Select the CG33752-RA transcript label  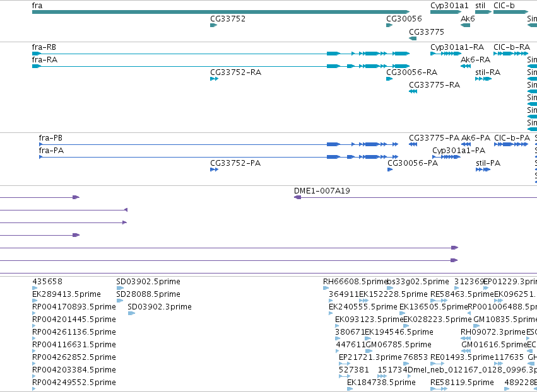point(235,72)
